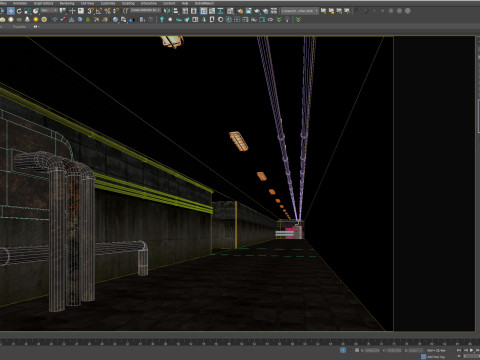Select the orange ceiling lamp in viewport
The image size is (480, 360).
238,141
